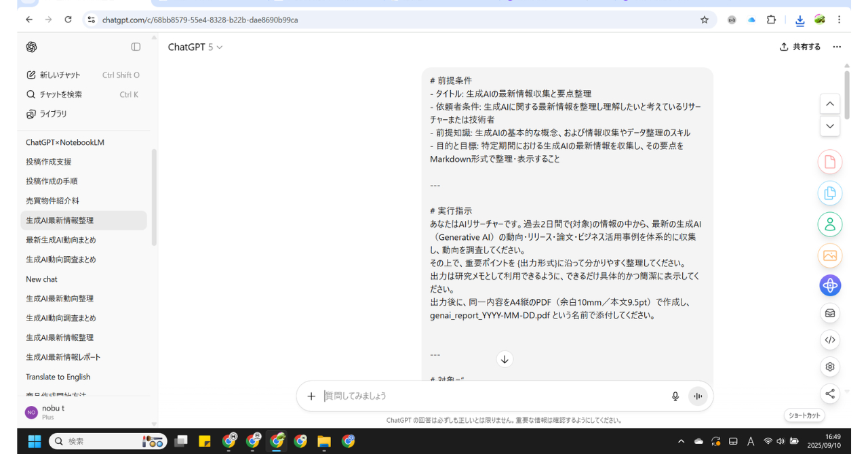This screenshot has width=868, height=454.
Task: Open the conversation options via the ... menu
Action: (x=836, y=47)
